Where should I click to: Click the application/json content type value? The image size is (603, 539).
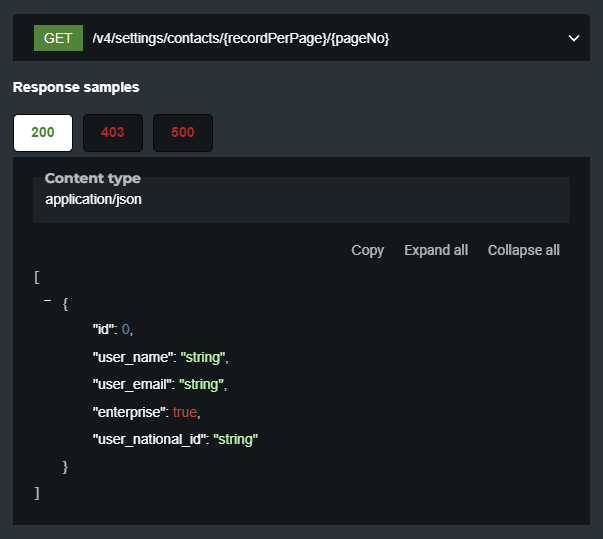(93, 199)
